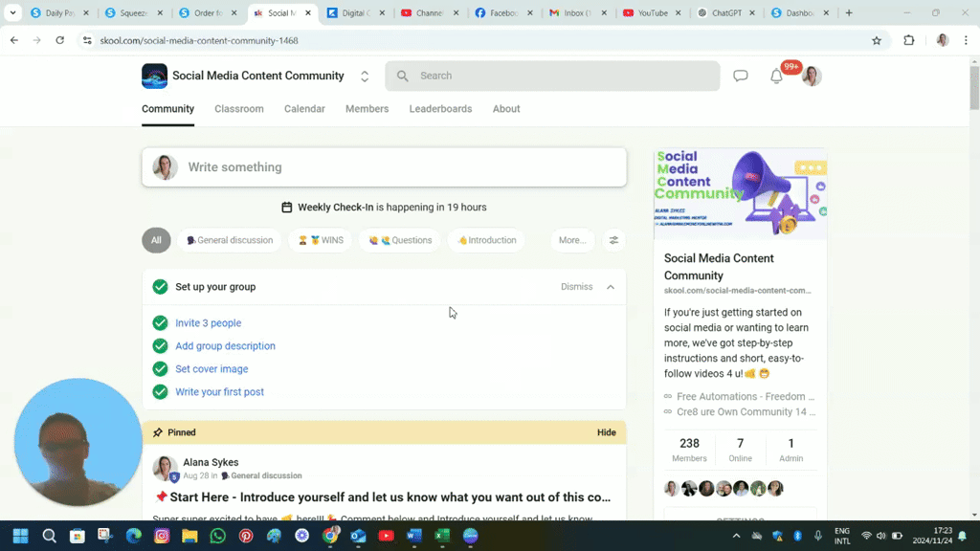The width and height of the screenshot is (980, 551).
Task: Open Instagram from the taskbar
Action: [x=161, y=536]
